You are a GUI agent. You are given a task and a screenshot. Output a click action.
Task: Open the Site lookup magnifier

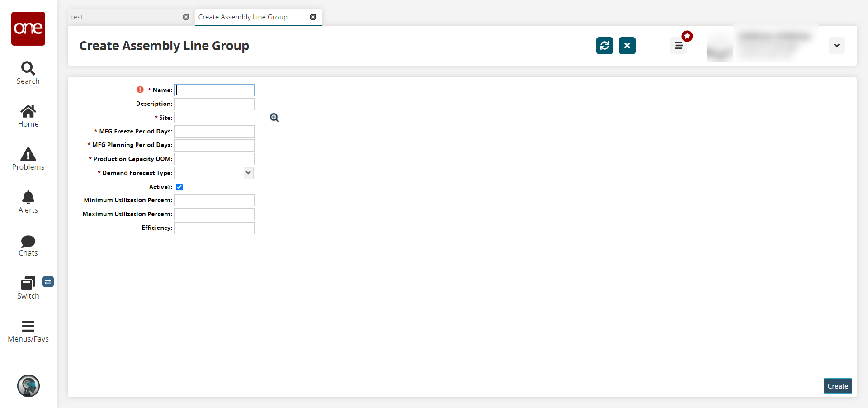(274, 118)
